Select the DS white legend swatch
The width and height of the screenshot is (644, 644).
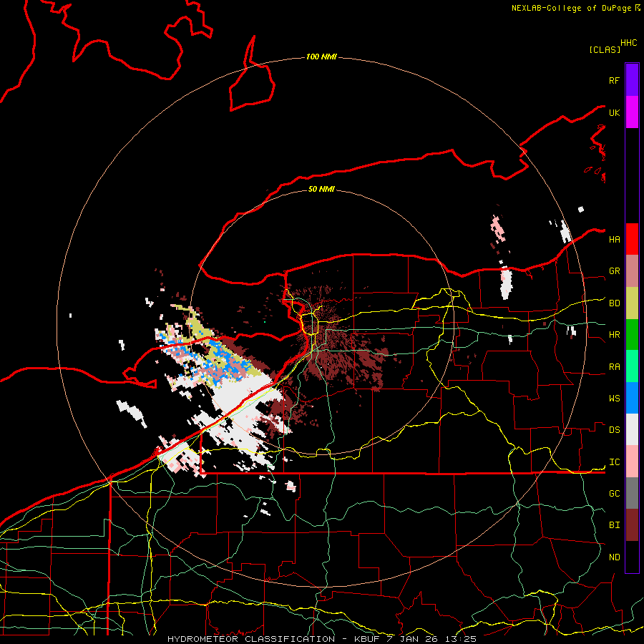click(632, 429)
